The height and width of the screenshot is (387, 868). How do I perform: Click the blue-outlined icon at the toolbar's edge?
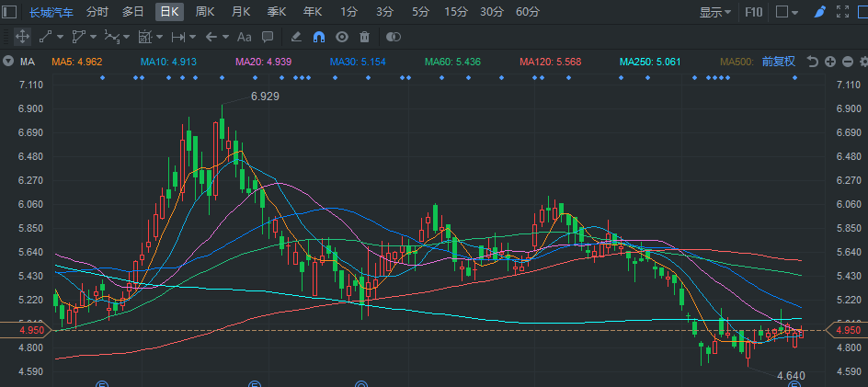click(863, 12)
